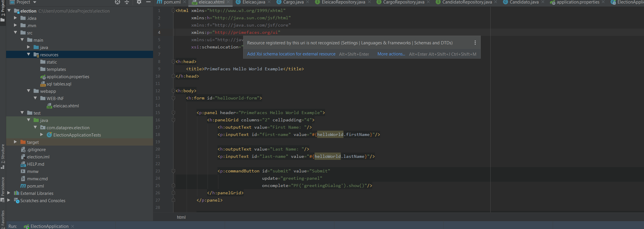
Task: Close the ElectionApplication run tab
Action: pyautogui.click(x=73, y=226)
